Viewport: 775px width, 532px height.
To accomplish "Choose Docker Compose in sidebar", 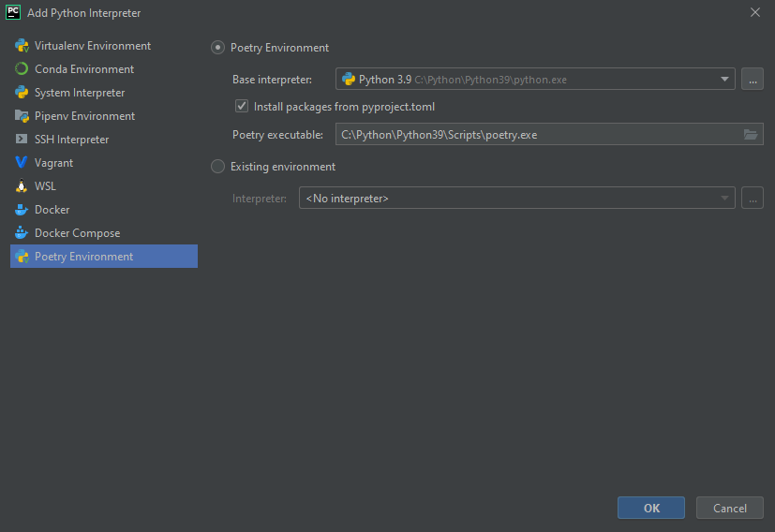I will pyautogui.click(x=77, y=233).
